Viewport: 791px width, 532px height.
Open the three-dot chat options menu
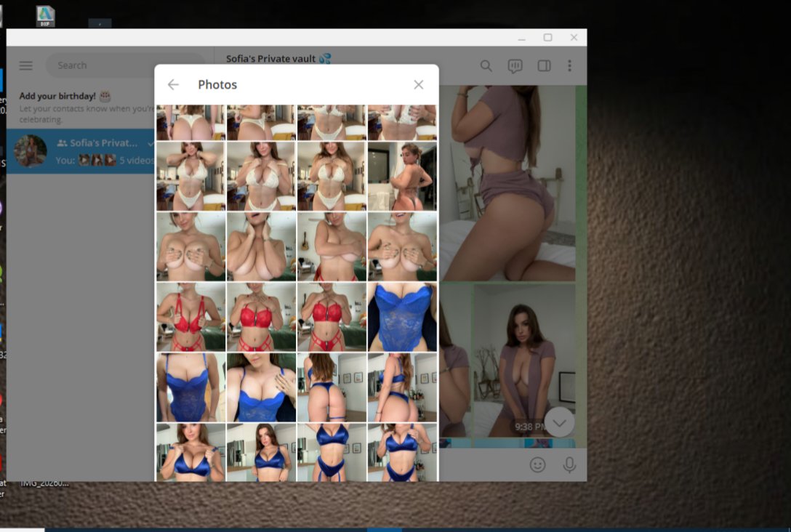569,65
